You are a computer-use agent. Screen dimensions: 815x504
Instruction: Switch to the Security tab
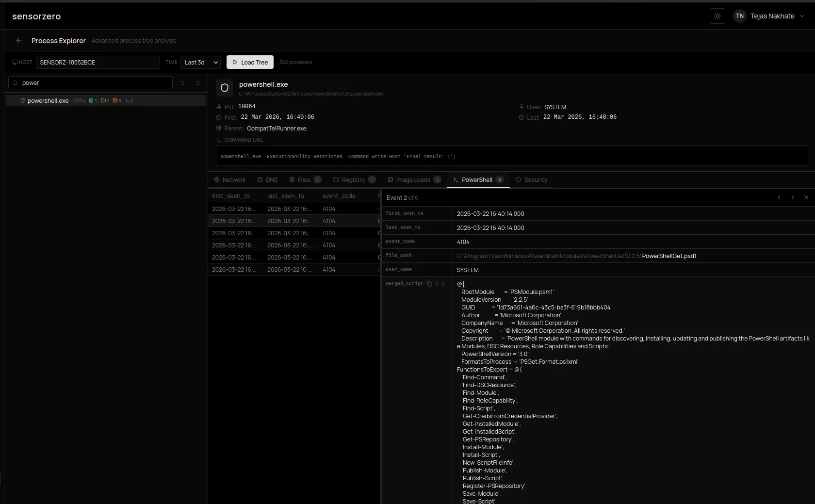(x=532, y=179)
